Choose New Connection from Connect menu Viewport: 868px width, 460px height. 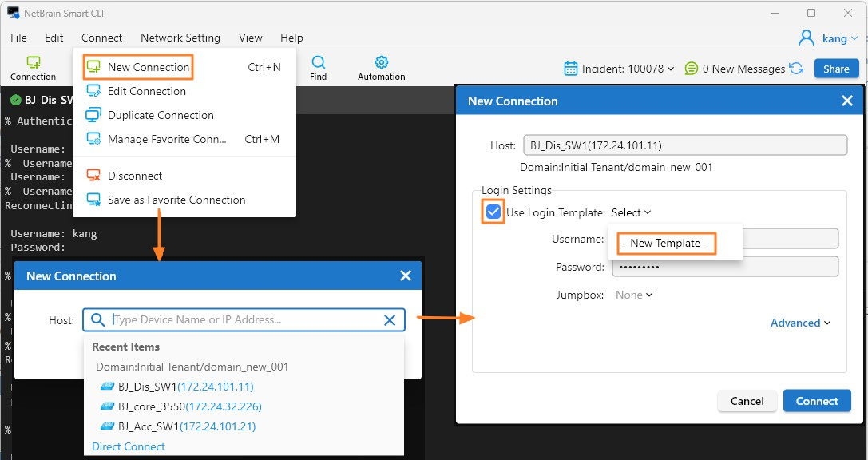coord(149,67)
